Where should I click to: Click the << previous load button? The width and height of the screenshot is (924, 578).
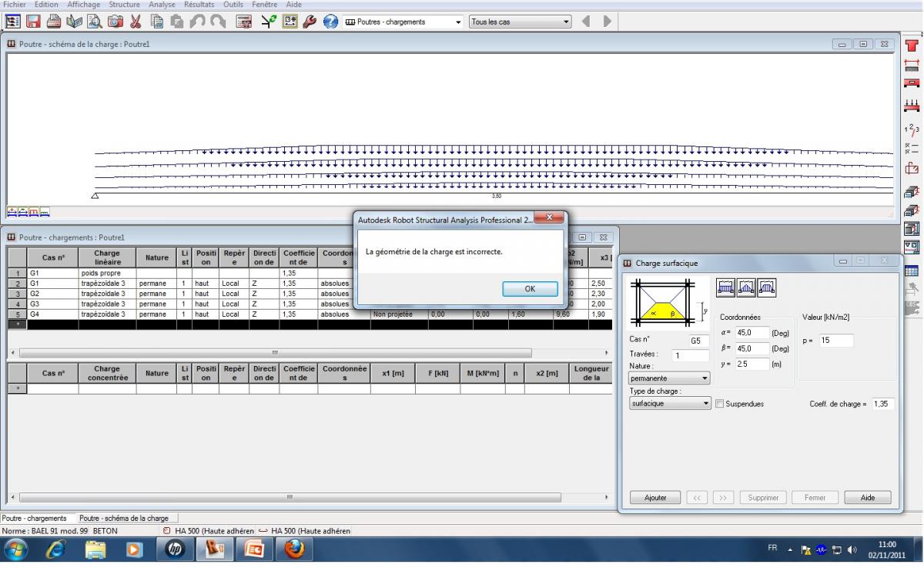698,498
